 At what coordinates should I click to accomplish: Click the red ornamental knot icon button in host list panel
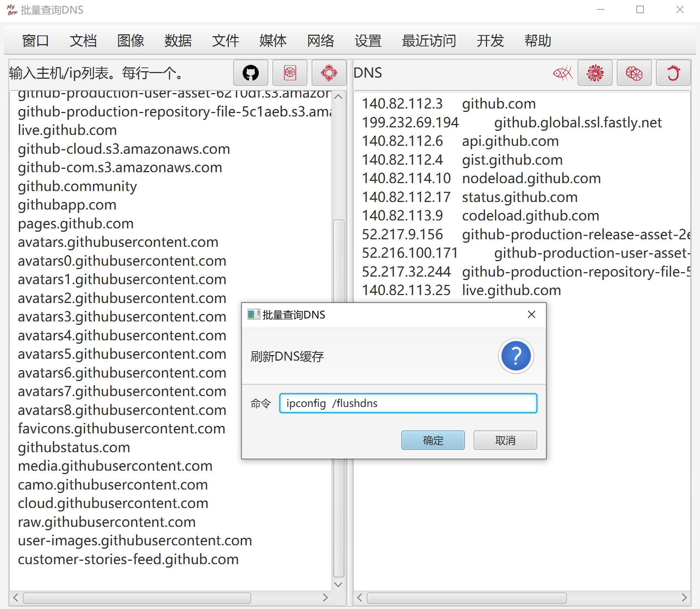coord(329,73)
